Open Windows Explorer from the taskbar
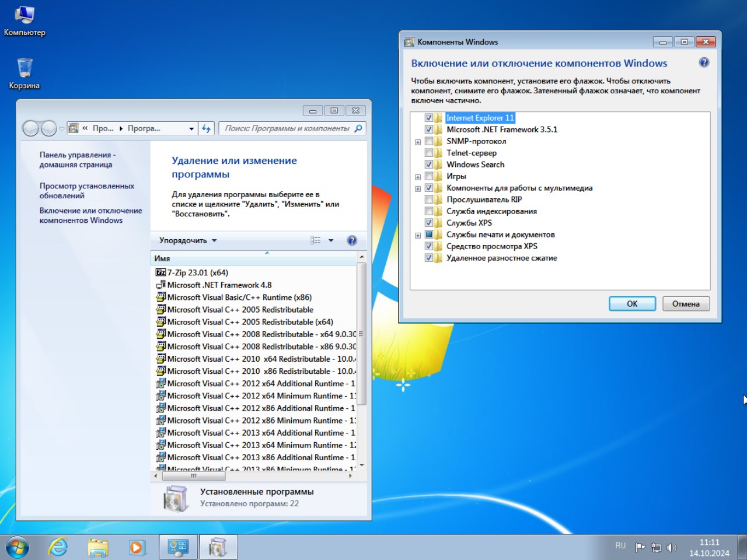747x560 pixels. [x=98, y=547]
